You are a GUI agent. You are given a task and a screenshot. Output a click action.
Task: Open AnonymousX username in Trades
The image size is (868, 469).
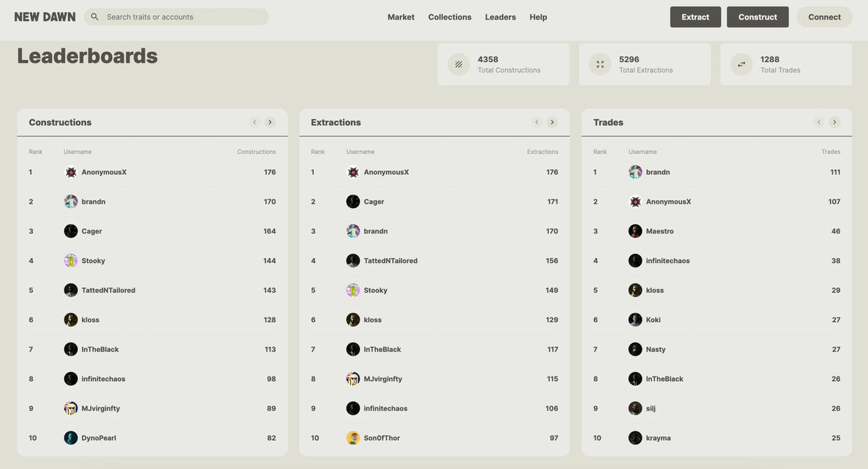coord(668,202)
